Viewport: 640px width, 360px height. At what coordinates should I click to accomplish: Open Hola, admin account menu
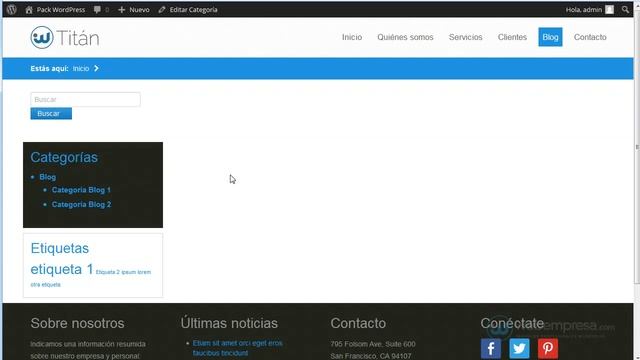(589, 9)
